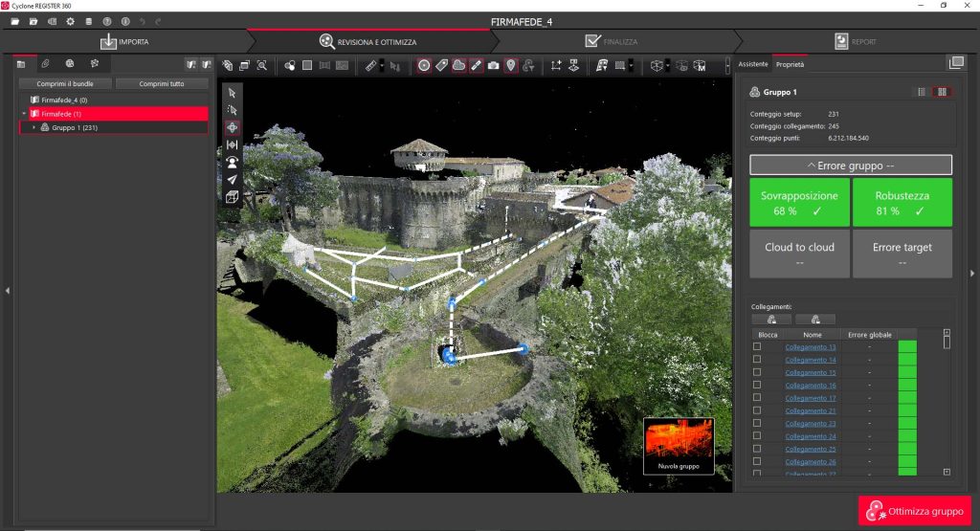The image size is (980, 531).
Task: Open the settings gear icon
Action: [x=70, y=21]
